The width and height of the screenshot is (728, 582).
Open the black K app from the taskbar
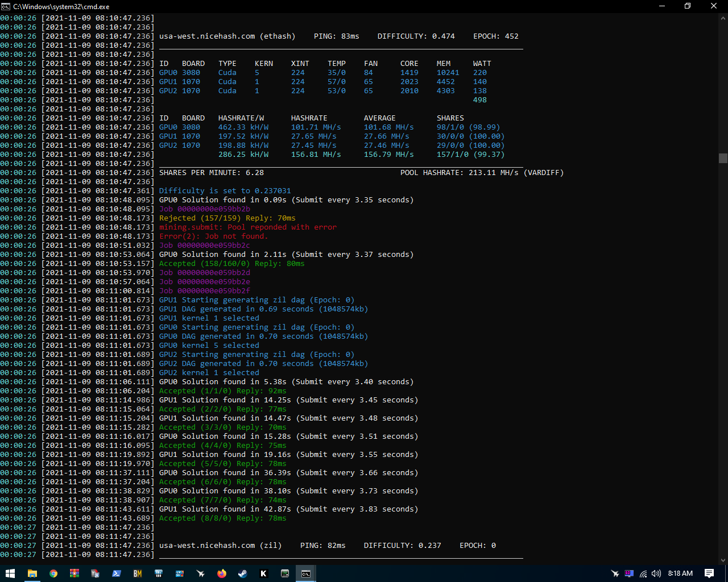[263, 574]
